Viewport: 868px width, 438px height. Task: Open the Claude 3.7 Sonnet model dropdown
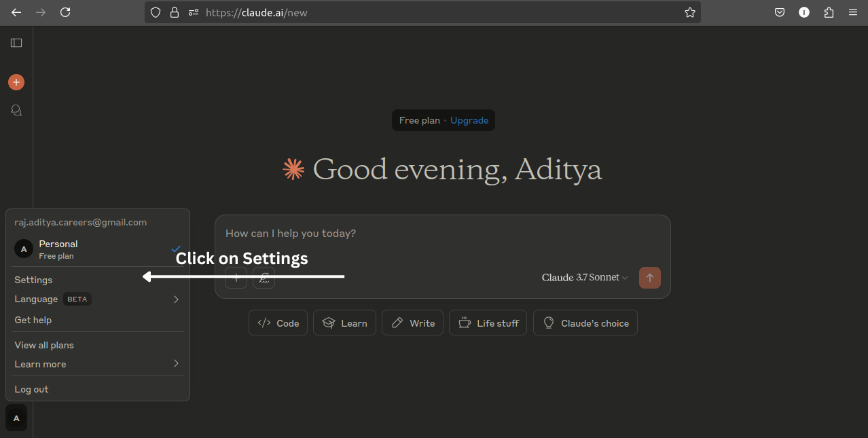(x=584, y=277)
